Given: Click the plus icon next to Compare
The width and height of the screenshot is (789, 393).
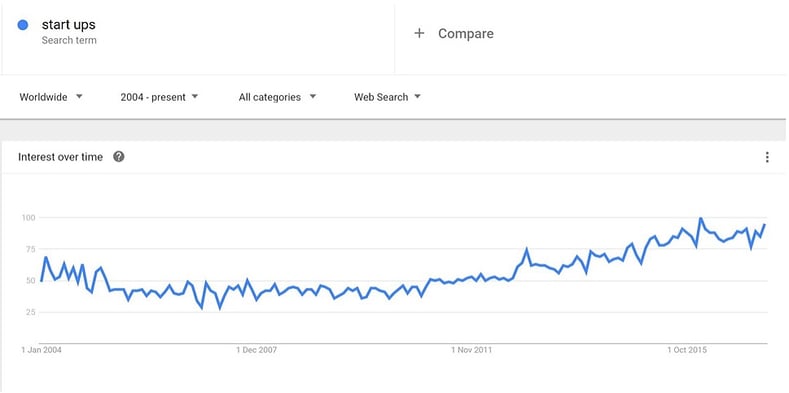Looking at the screenshot, I should point(419,33).
